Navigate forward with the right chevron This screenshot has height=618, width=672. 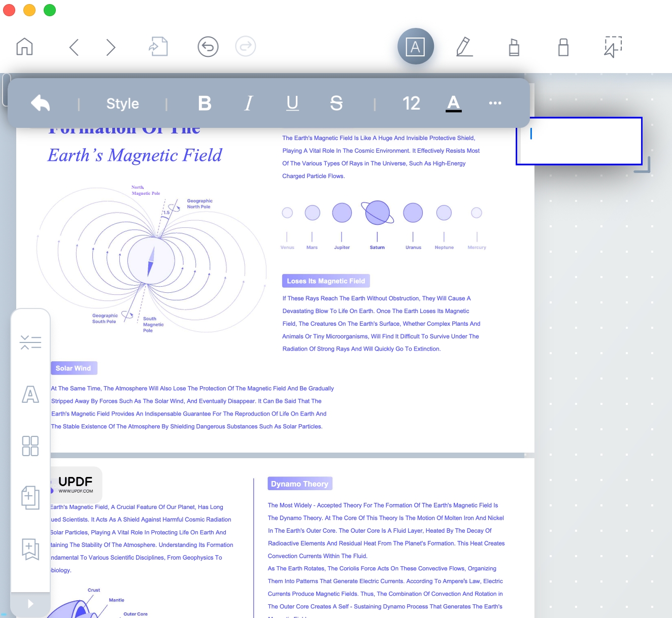(x=111, y=48)
